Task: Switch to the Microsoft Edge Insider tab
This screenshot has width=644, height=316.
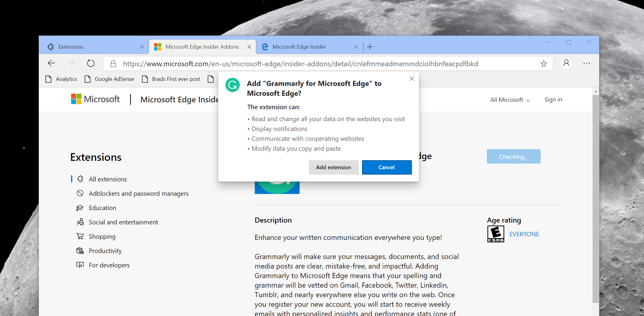Action: [x=299, y=47]
